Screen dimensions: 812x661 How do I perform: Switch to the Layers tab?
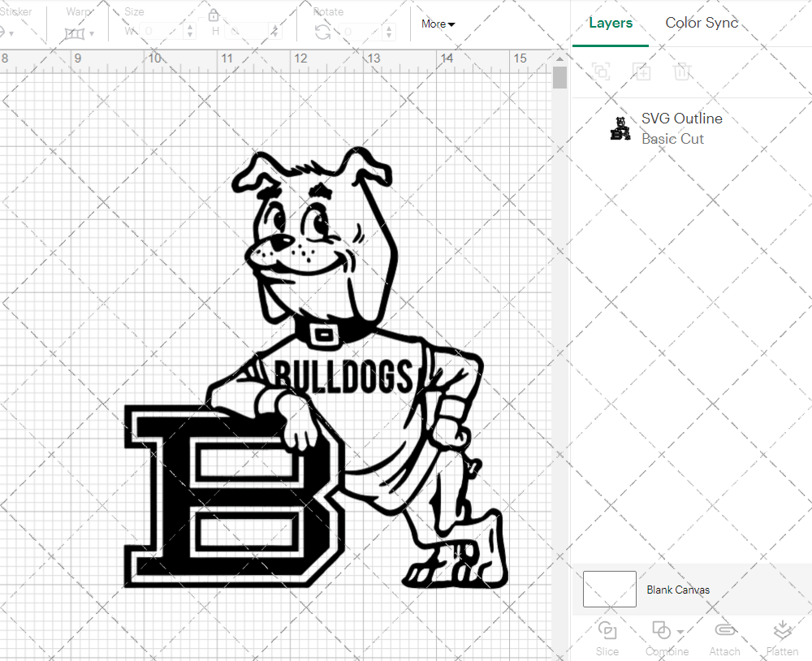pyautogui.click(x=611, y=23)
